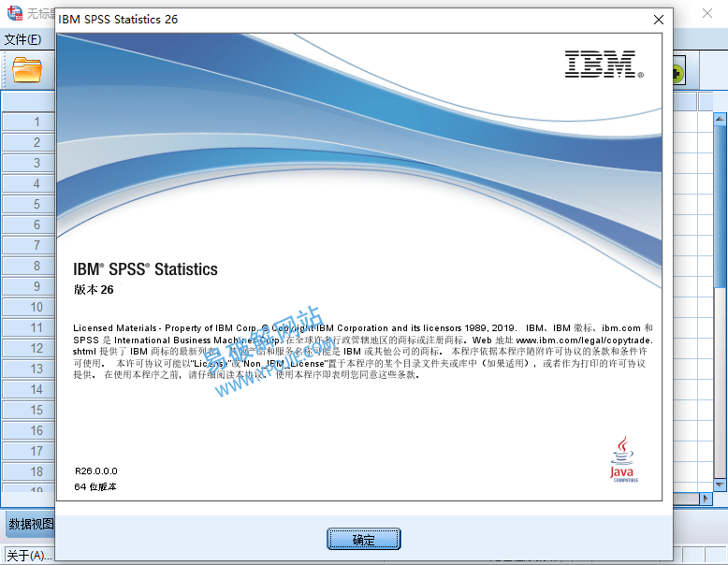
Task: Click the horizontal scrollbar right arrow
Action: [x=706, y=499]
